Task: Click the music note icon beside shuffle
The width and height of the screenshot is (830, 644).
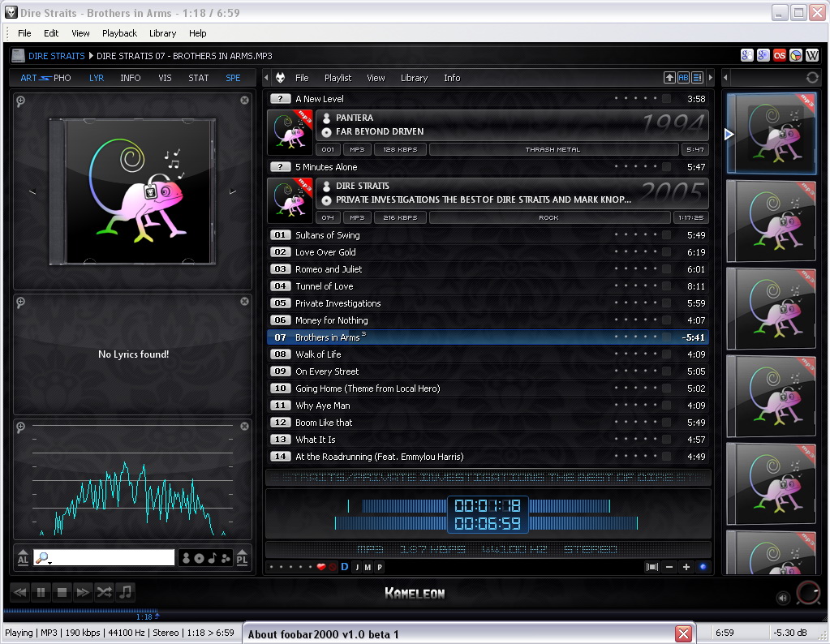Action: click(x=125, y=592)
